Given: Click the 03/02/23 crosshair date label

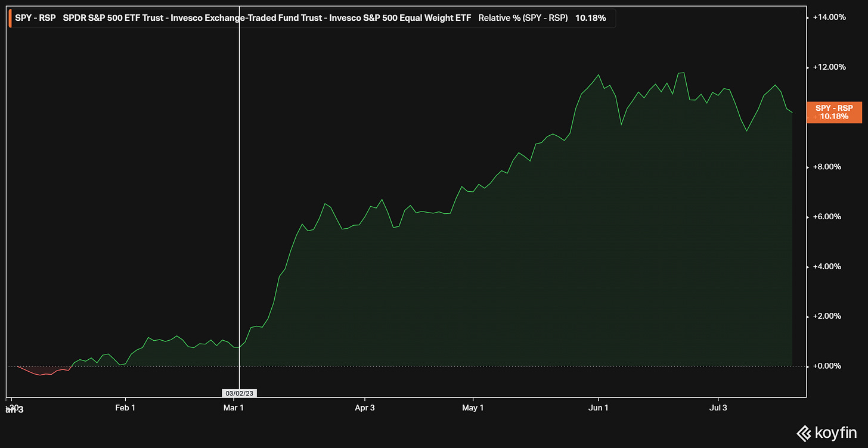Looking at the screenshot, I should coord(239,393).
